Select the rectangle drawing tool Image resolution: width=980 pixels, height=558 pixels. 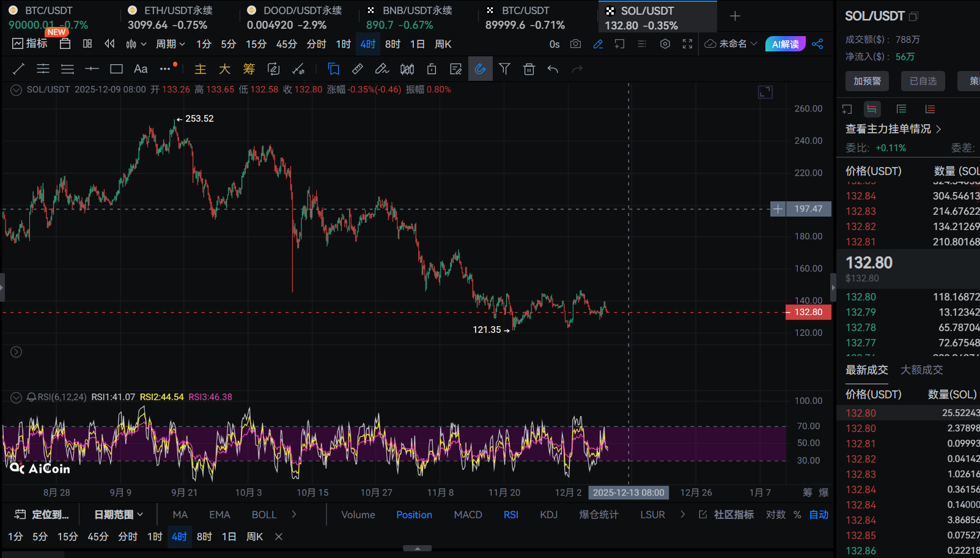click(116, 69)
